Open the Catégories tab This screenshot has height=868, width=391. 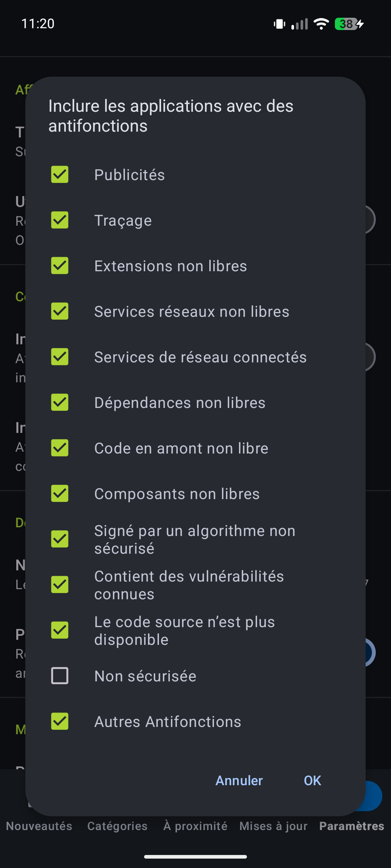[117, 826]
